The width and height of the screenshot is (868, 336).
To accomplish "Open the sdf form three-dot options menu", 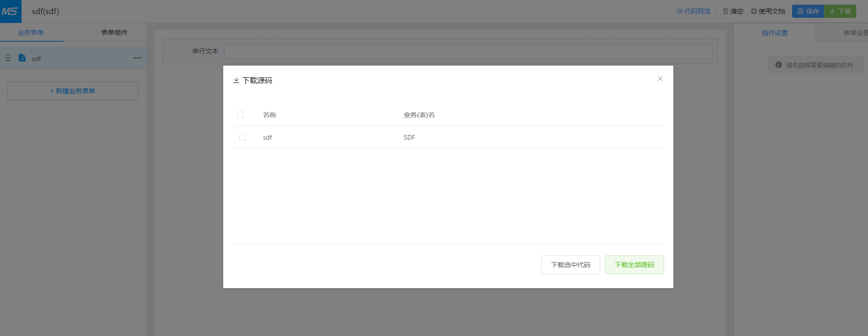I will pos(137,58).
